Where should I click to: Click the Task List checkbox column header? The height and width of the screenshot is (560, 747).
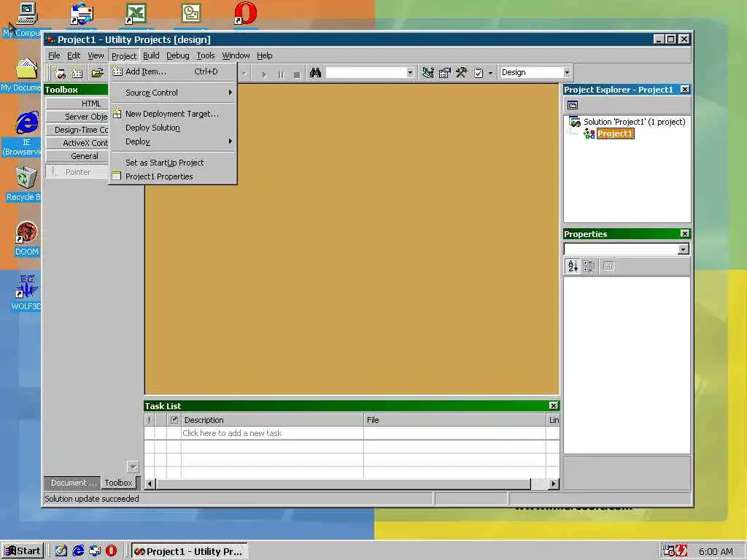pyautogui.click(x=174, y=420)
